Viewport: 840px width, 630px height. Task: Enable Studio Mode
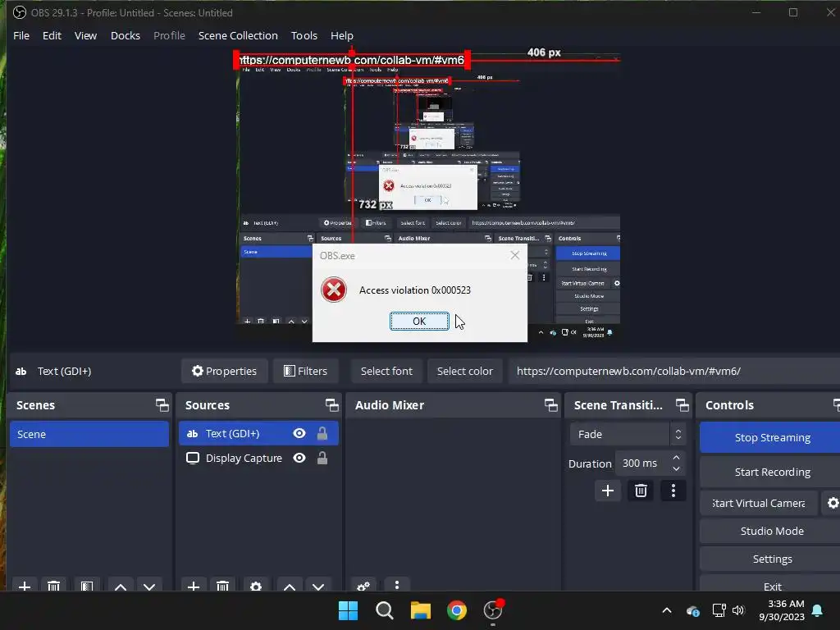coord(771,531)
